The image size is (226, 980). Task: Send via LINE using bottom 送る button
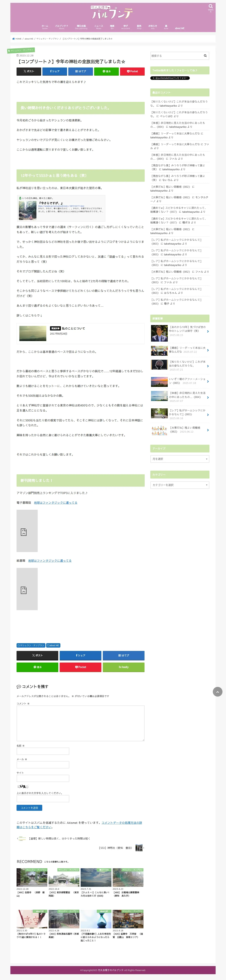37,667
